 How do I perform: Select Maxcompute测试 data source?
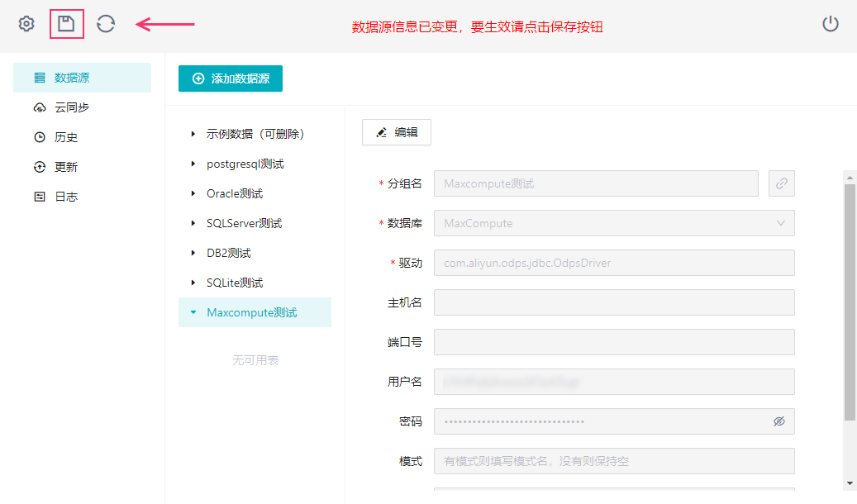[255, 312]
